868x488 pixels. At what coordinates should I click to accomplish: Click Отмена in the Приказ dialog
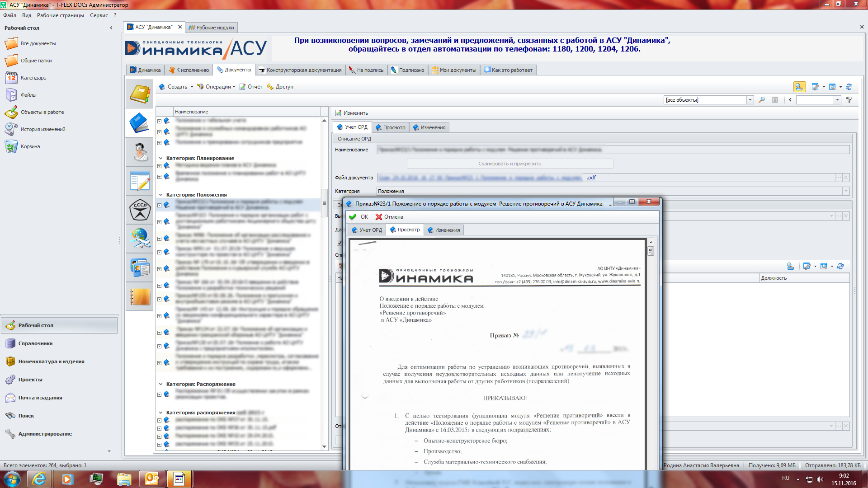pos(389,217)
